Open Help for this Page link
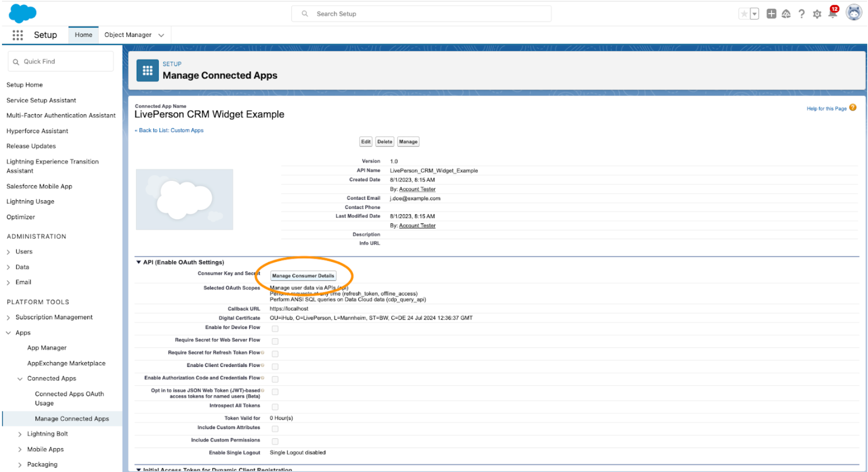Viewport: 868px width, 472px height. [826, 109]
